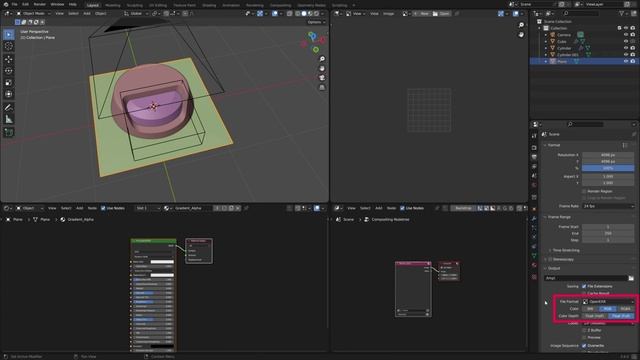Screen dimensions: 640x360
Task: Click New image button in image editor
Action: pyautogui.click(x=421, y=13)
